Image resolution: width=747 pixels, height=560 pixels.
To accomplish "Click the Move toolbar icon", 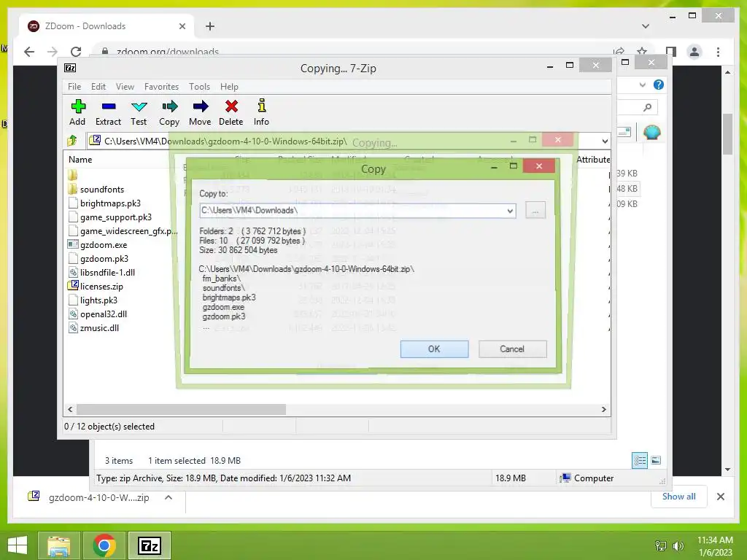I will point(200,112).
